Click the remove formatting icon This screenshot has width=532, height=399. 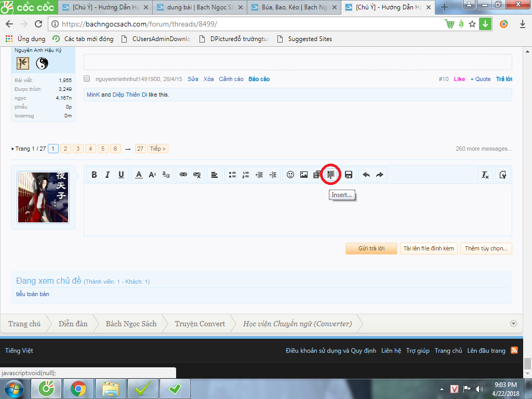coord(485,175)
